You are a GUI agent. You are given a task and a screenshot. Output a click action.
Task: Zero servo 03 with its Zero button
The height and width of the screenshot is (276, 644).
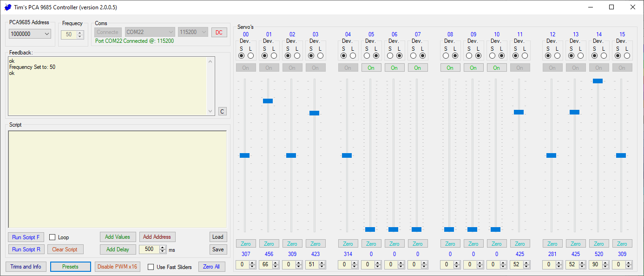pyautogui.click(x=315, y=243)
